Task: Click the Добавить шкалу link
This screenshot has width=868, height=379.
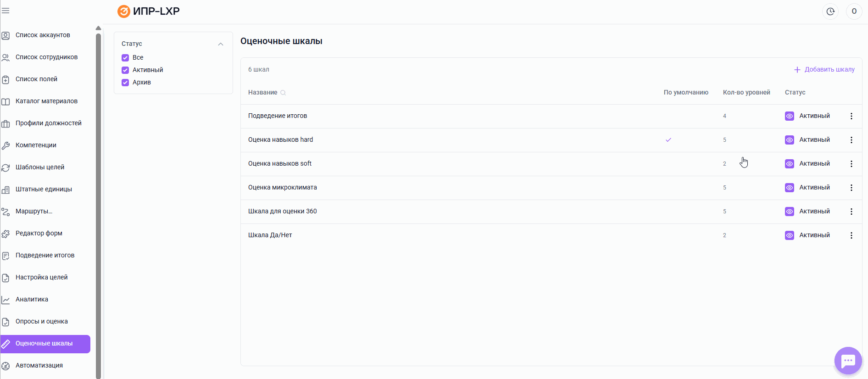Action: click(x=824, y=70)
